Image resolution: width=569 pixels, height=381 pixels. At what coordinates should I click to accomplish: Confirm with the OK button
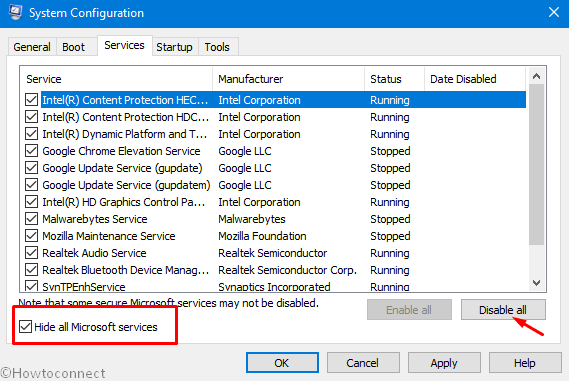click(282, 362)
